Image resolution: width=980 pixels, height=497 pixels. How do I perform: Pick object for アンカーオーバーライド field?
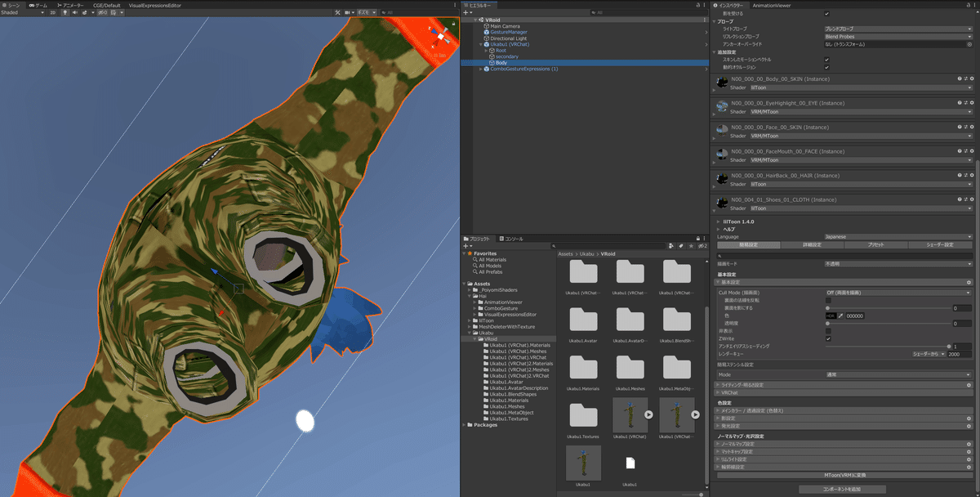point(969,44)
